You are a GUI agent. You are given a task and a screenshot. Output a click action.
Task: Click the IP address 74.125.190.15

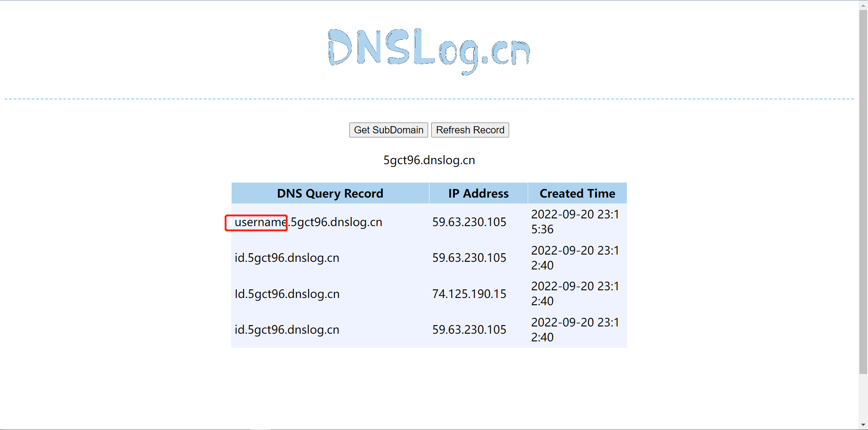[469, 294]
